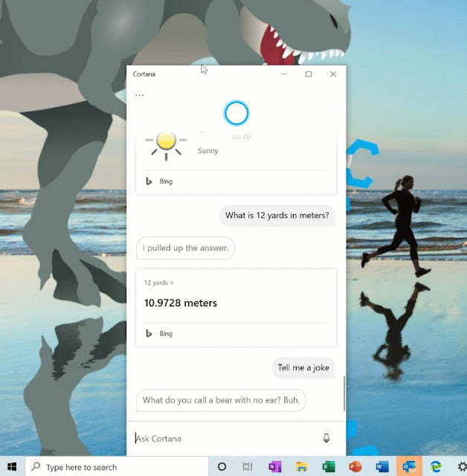Click the Cortana circle on the taskbar
This screenshot has height=476, width=467.
point(222,466)
